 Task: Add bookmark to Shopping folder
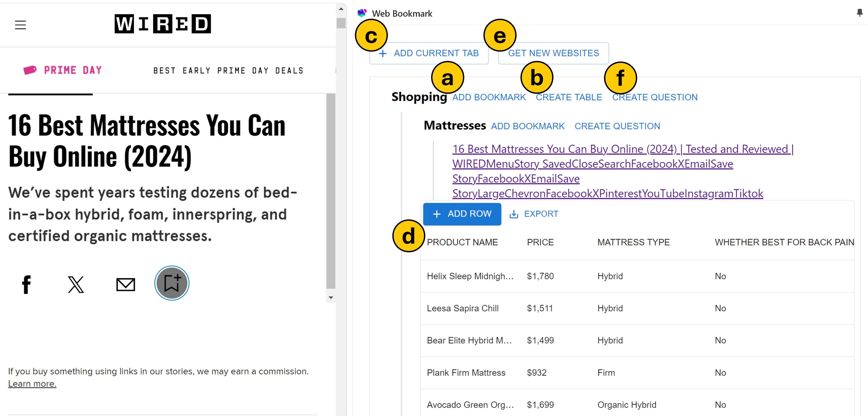(489, 97)
